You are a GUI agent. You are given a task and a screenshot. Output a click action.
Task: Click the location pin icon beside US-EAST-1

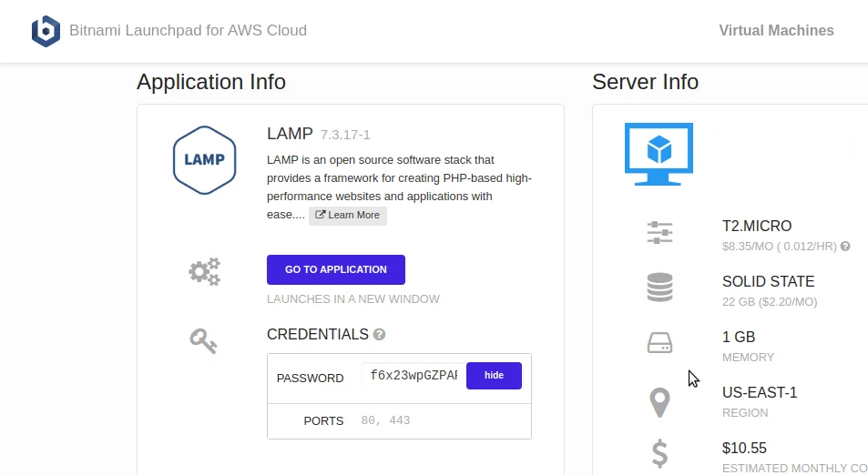[659, 400]
